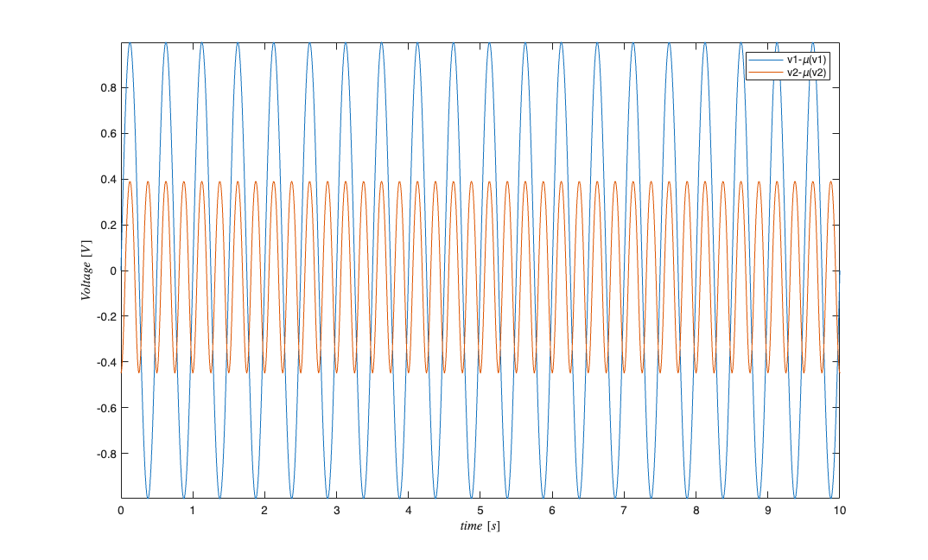Click the y-axis tick label -0.6
928x560 pixels.
point(106,407)
